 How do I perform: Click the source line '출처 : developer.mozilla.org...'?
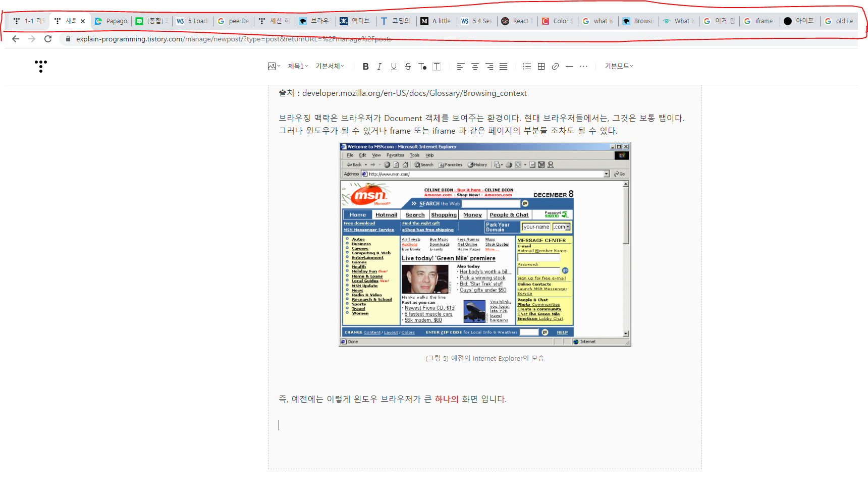pos(403,93)
